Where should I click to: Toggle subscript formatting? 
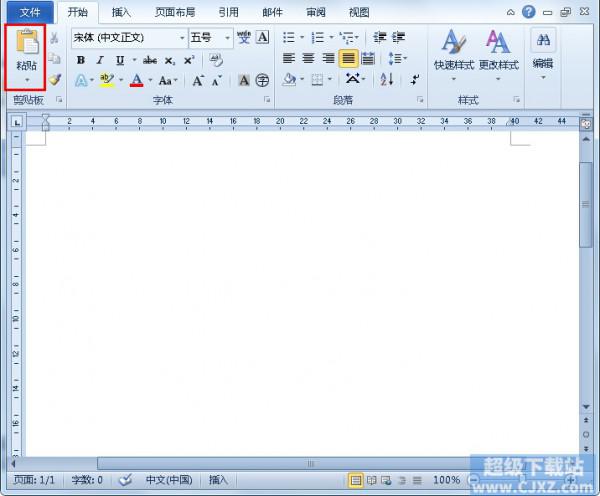point(170,60)
